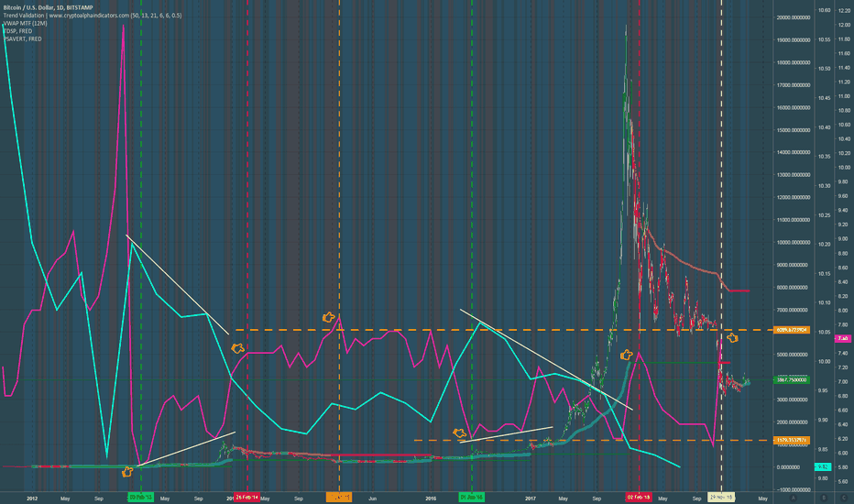Click the red horizontal segment after the VWAP line
Viewport: 854px width, 504px height.
[739, 291]
